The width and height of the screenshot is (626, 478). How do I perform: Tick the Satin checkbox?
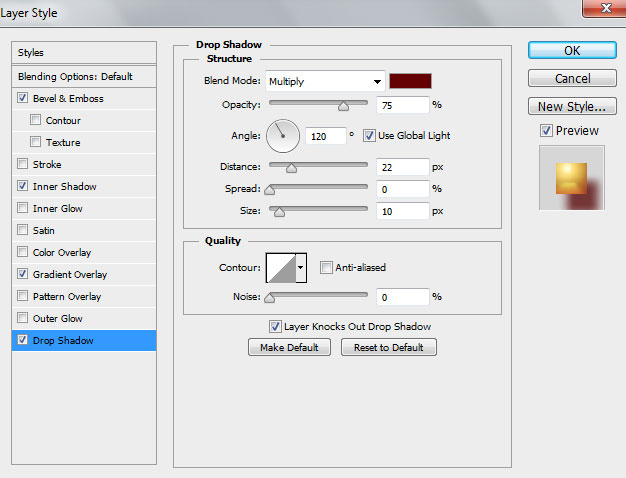(22, 230)
